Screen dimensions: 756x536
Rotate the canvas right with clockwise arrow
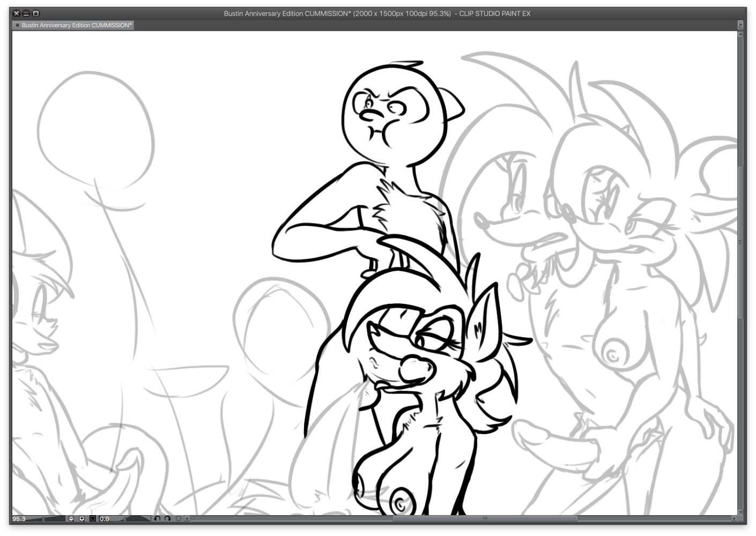[x=168, y=519]
